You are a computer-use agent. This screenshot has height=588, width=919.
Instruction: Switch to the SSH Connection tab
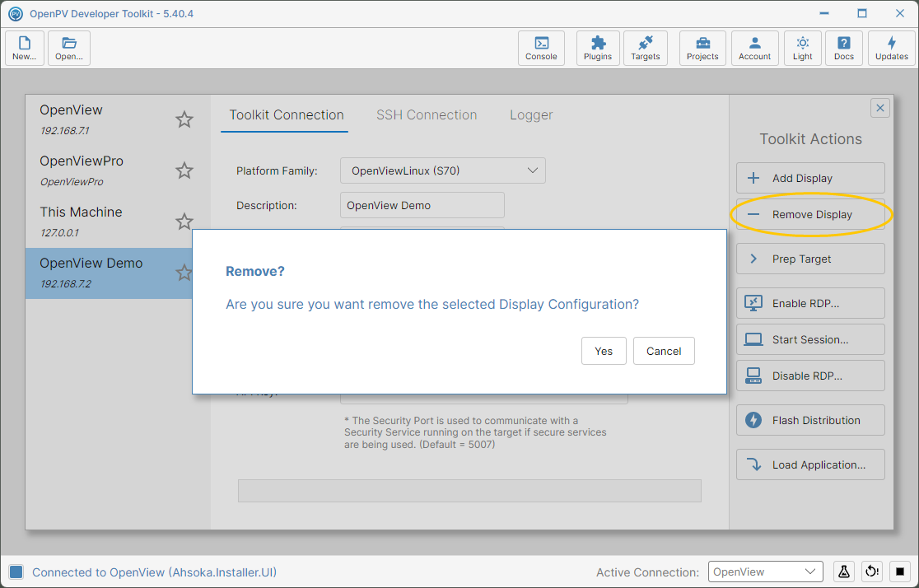click(427, 115)
